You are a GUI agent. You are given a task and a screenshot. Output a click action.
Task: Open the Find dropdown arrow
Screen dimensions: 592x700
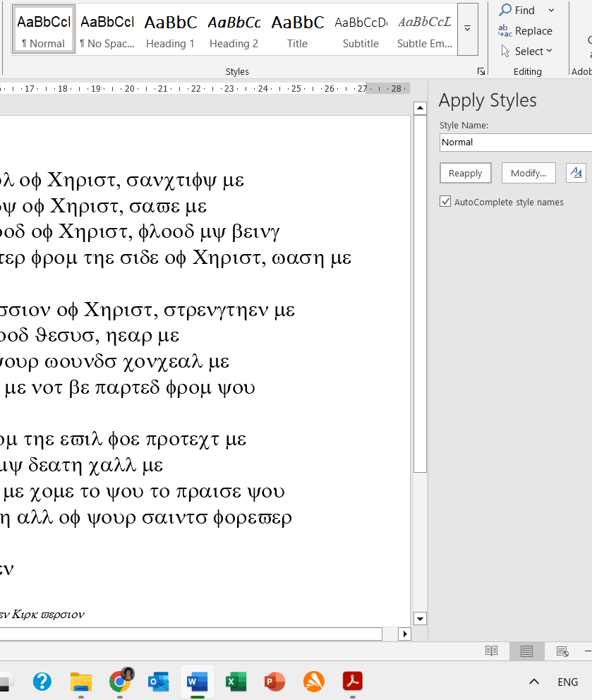[x=551, y=11]
